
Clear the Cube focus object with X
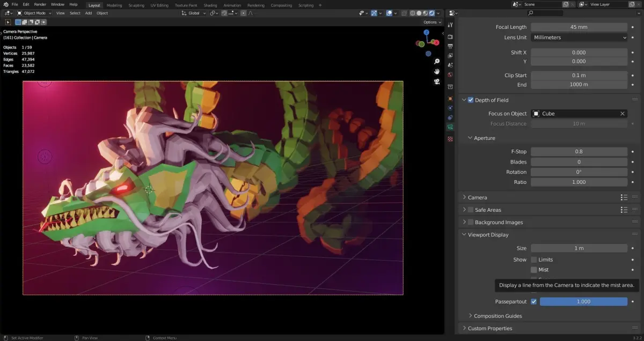[x=623, y=114]
